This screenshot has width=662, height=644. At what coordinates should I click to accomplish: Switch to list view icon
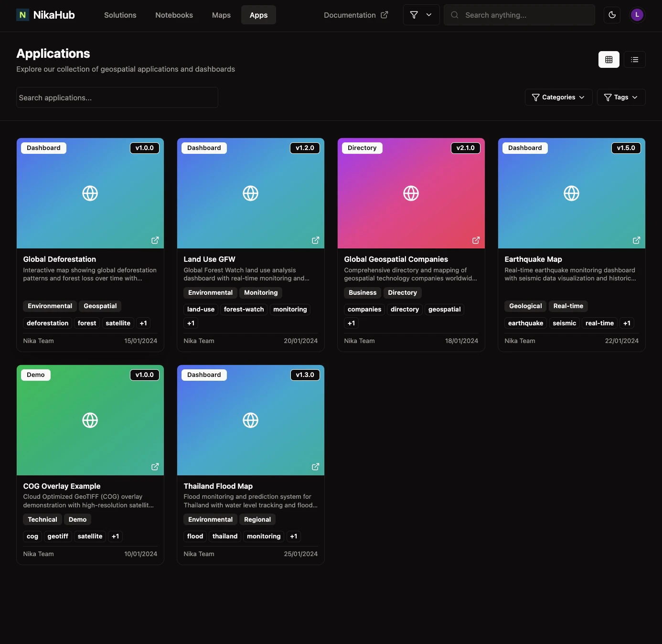point(635,59)
